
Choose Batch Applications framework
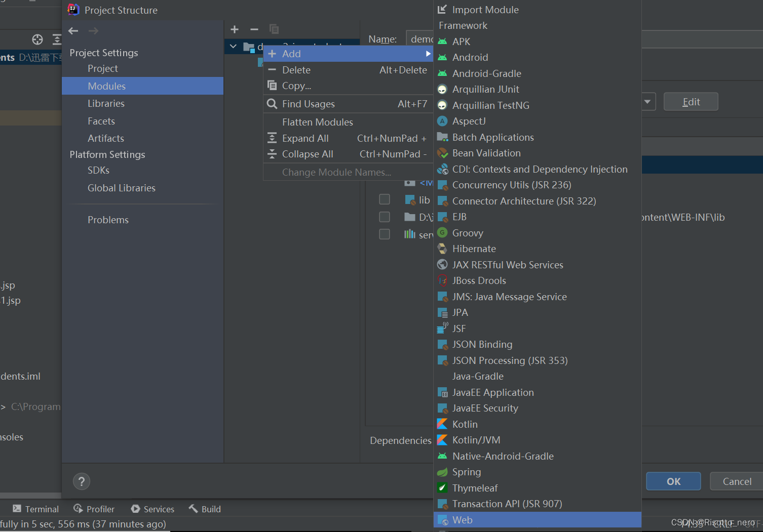tap(538, 137)
